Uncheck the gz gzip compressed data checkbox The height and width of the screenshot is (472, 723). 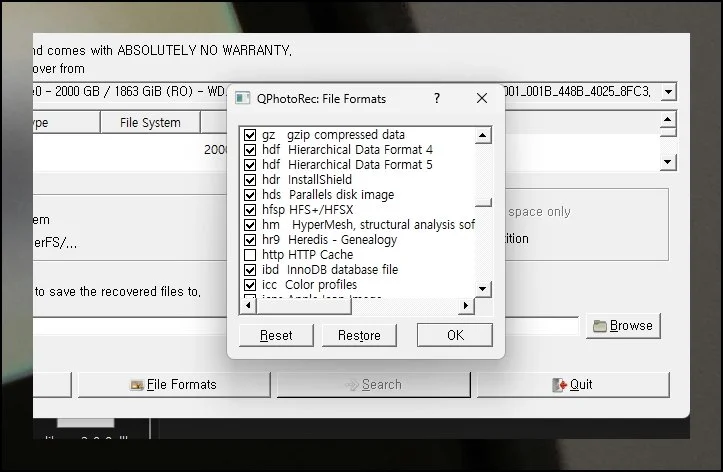pos(250,135)
